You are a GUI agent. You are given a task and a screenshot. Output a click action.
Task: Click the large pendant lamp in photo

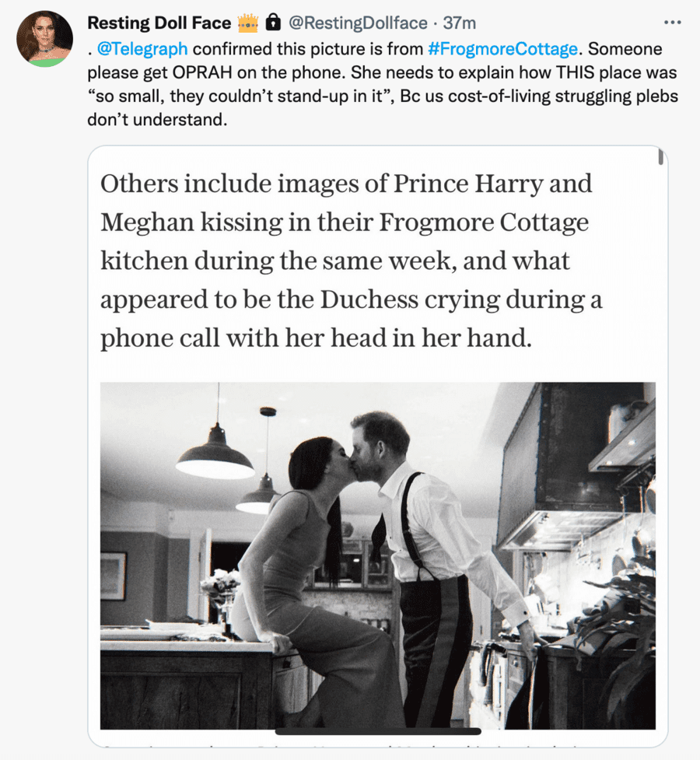click(x=215, y=461)
